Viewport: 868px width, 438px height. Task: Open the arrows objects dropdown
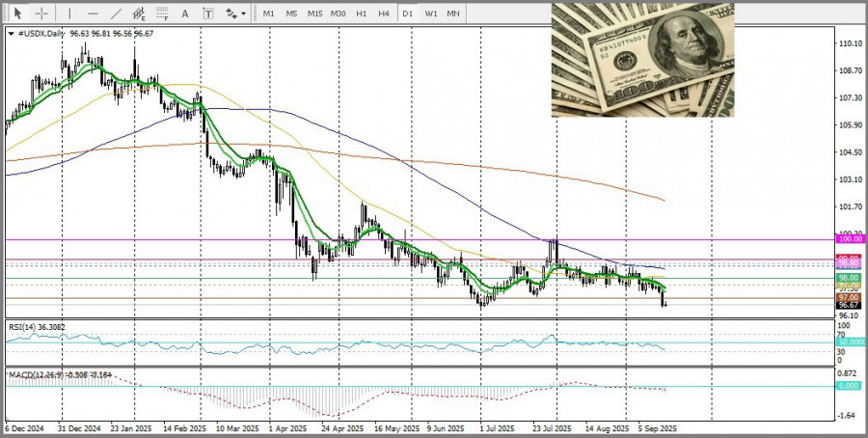point(234,14)
